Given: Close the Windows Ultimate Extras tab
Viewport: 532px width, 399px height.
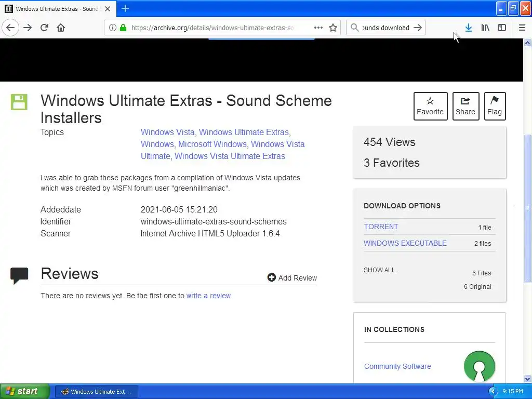Looking at the screenshot, I should tap(108, 9).
